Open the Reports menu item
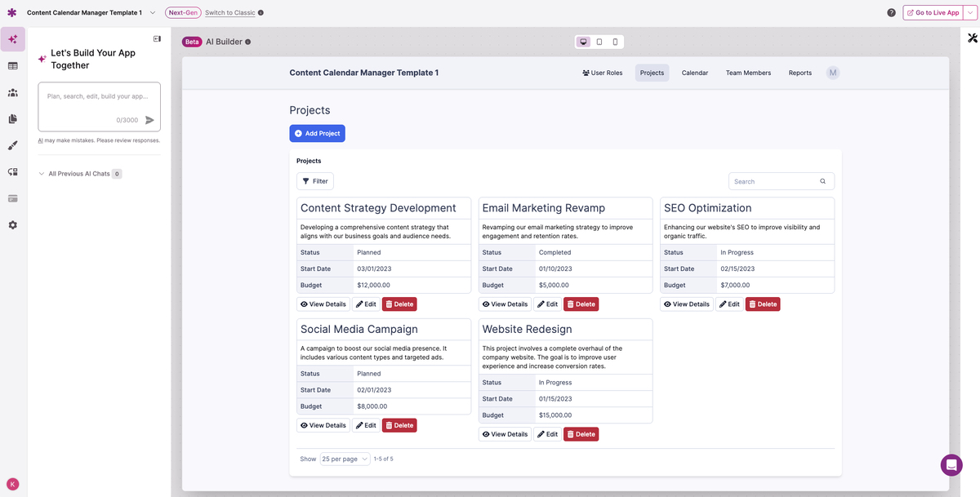Image resolution: width=980 pixels, height=497 pixels. pyautogui.click(x=800, y=73)
